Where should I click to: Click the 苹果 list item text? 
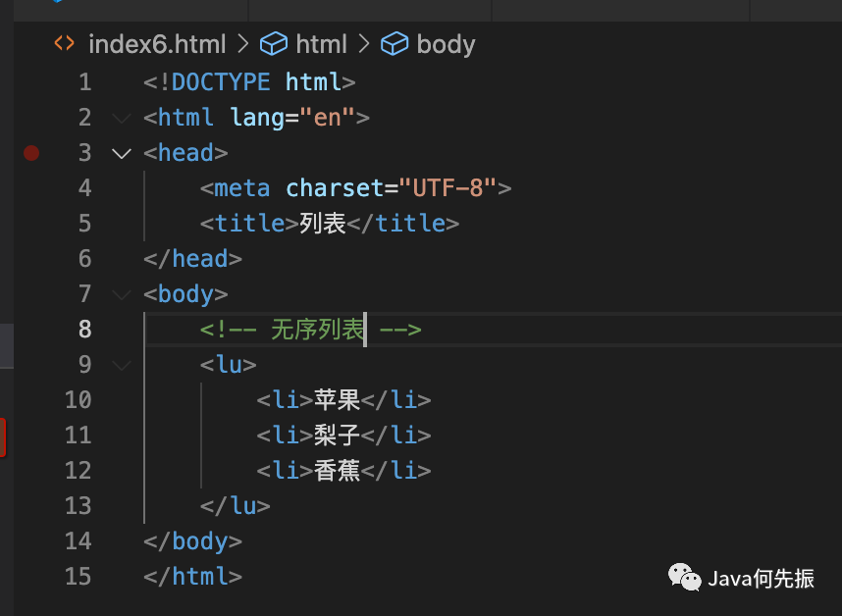[338, 400]
